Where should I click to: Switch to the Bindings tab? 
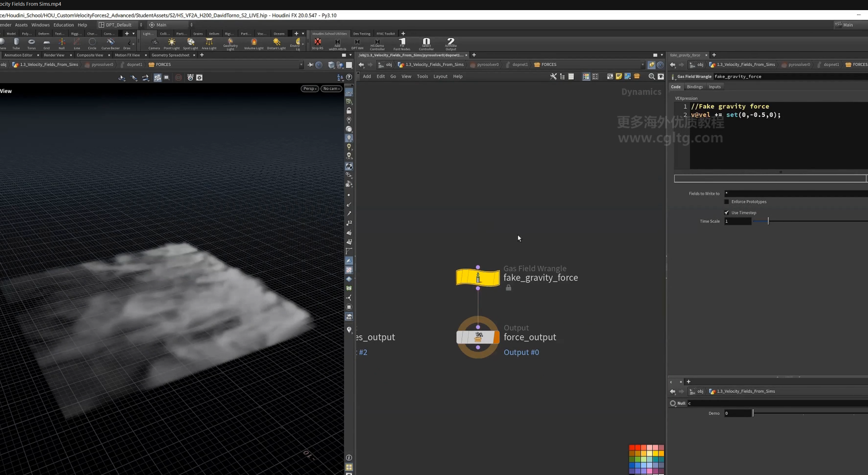[694, 87]
